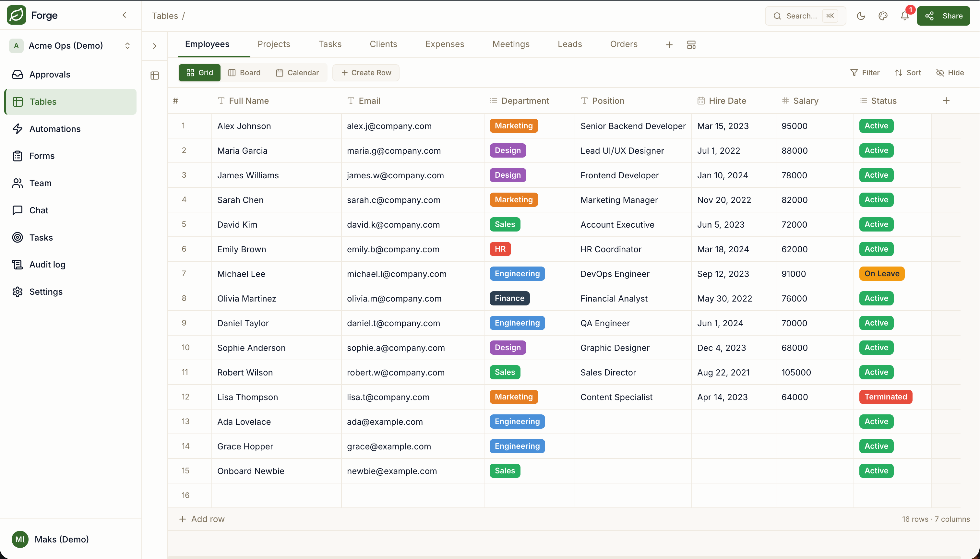Switch to the Board view
This screenshot has width=980, height=559.
[244, 73]
